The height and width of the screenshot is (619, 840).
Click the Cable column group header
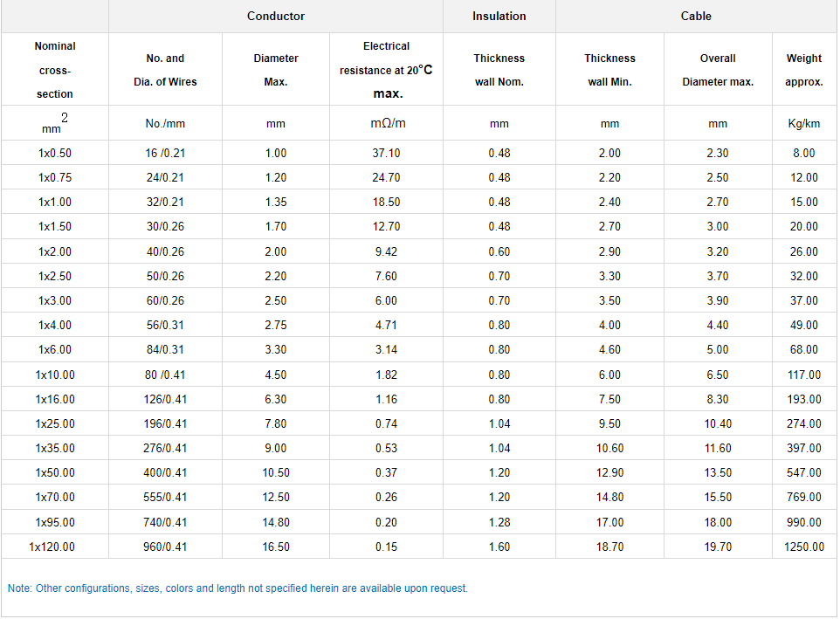tap(696, 16)
